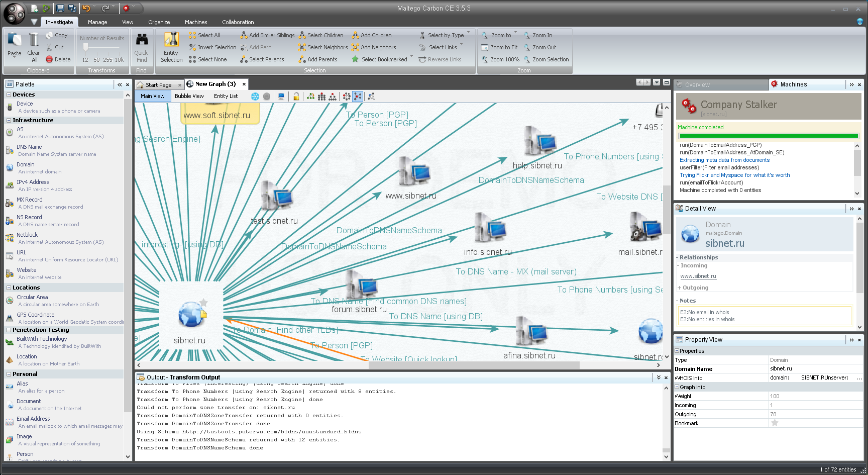Click the Zoom to Fit button
868x475 pixels.
[499, 47]
